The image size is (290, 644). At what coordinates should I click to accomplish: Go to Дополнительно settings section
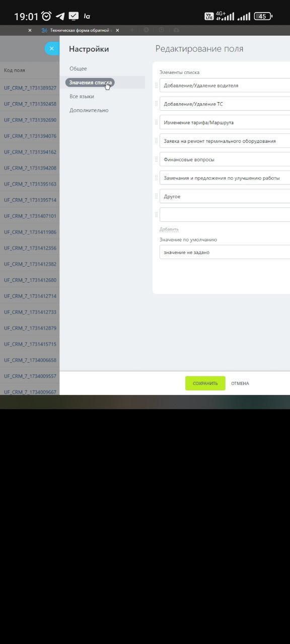click(89, 110)
